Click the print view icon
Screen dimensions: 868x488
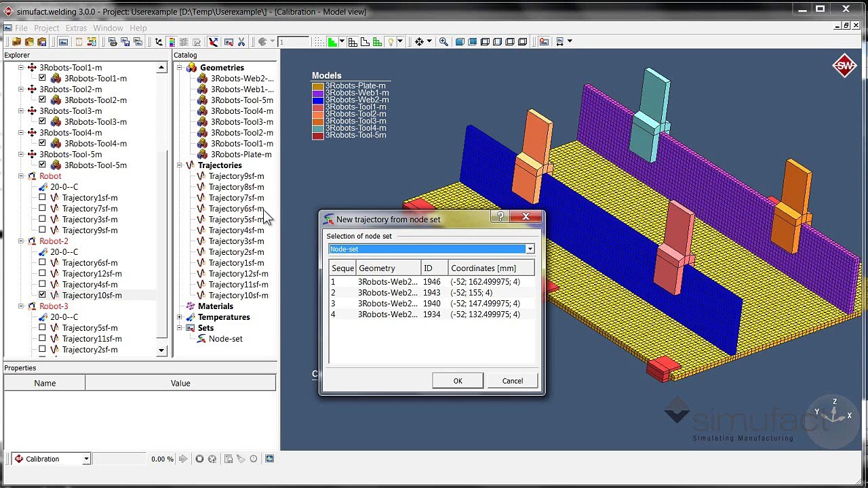(113, 42)
